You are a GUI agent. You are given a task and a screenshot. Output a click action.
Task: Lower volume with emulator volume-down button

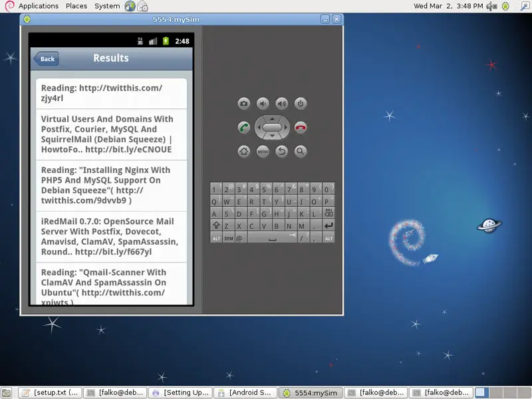click(x=263, y=104)
